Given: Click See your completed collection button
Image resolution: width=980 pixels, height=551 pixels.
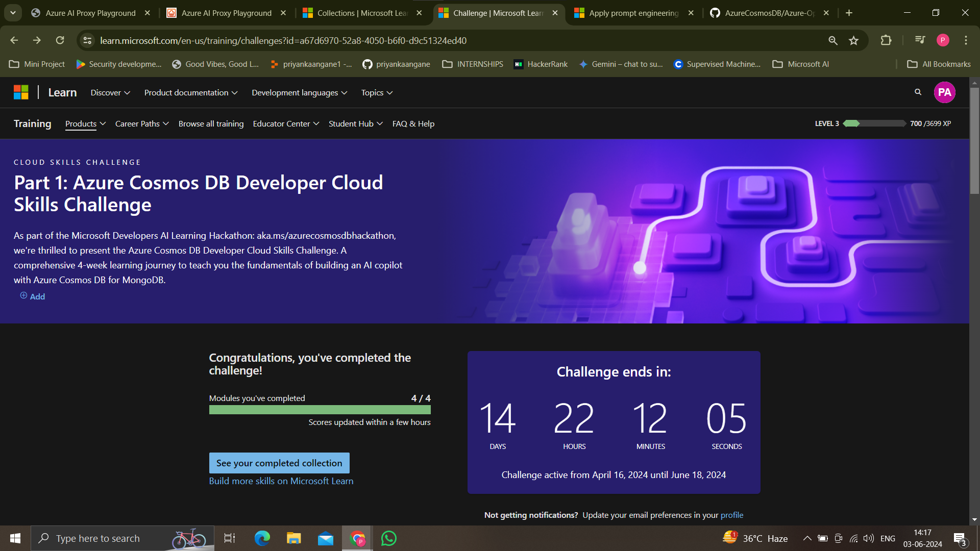Looking at the screenshot, I should tap(279, 463).
